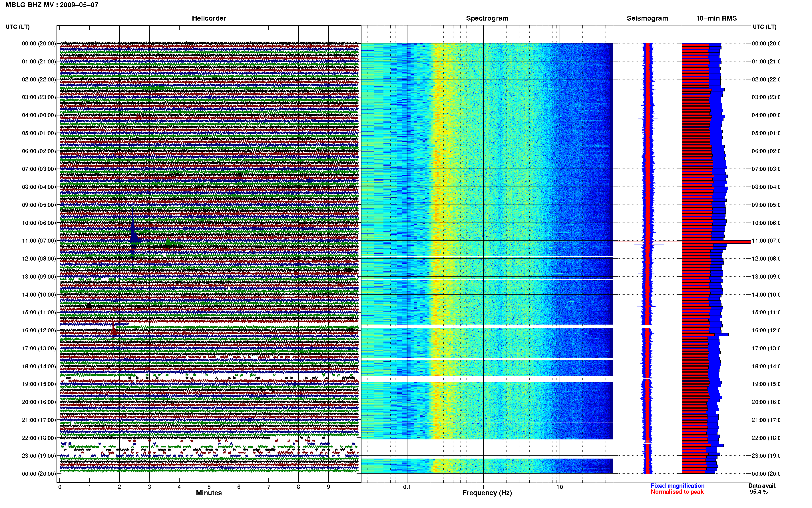Click the left 09:00 (05:00) time label
Image resolution: width=812 pixels, height=508 pixels.
[x=39, y=205]
